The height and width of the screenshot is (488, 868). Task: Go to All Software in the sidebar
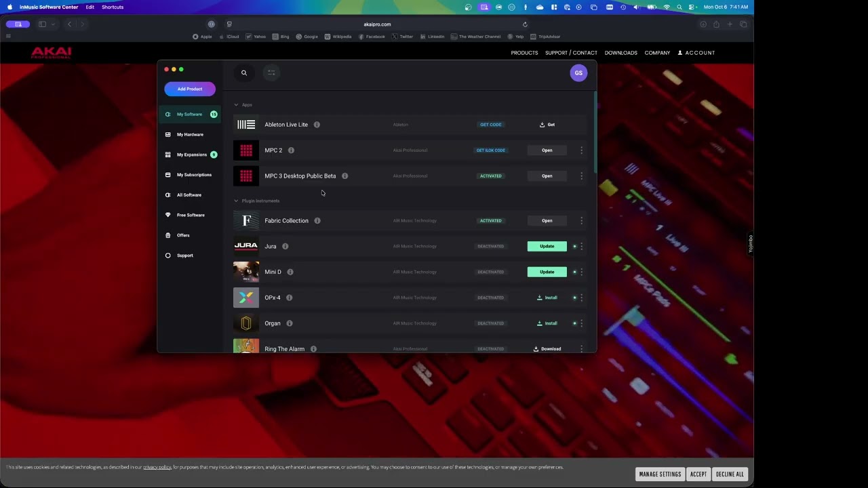[x=190, y=195]
